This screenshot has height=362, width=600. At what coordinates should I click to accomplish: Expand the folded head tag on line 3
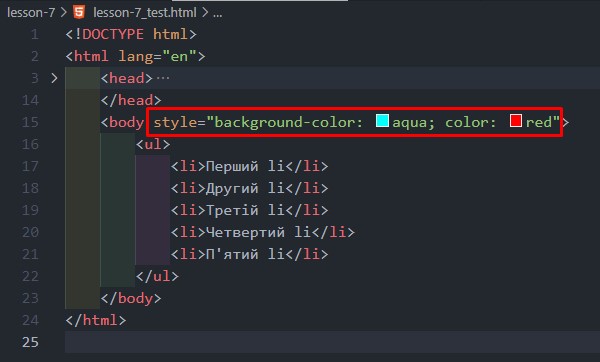pyautogui.click(x=54, y=78)
